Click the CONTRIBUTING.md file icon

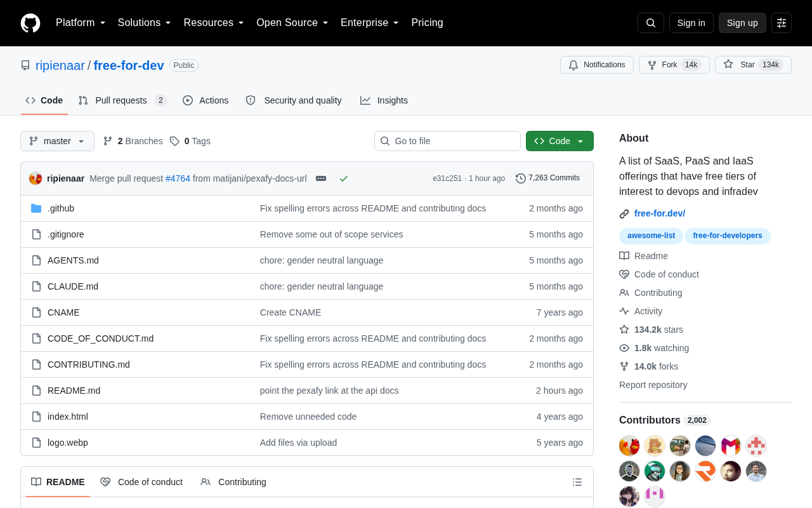click(36, 364)
